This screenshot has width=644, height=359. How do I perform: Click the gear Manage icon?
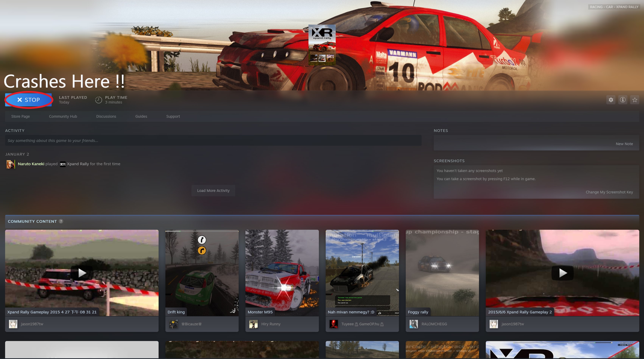pos(611,100)
